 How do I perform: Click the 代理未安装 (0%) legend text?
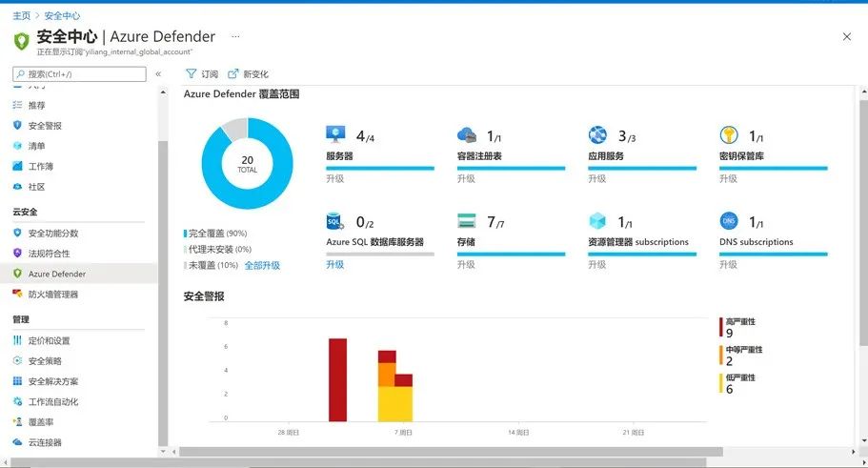tap(220, 249)
